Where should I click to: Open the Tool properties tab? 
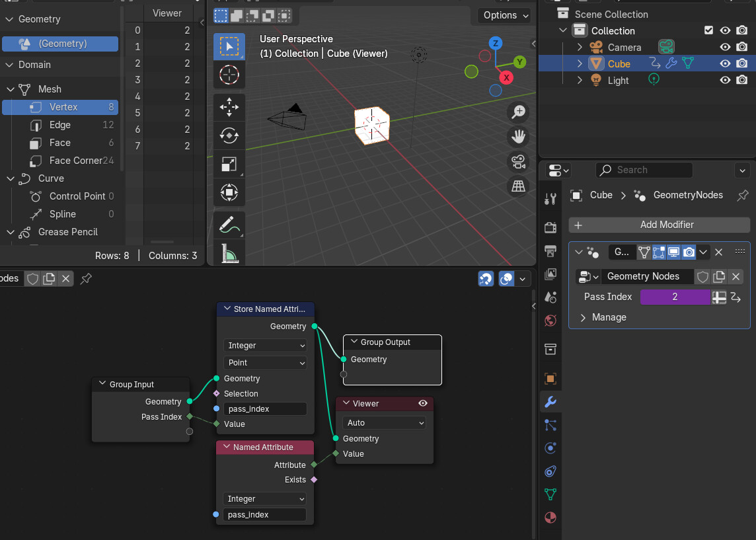[x=550, y=199]
